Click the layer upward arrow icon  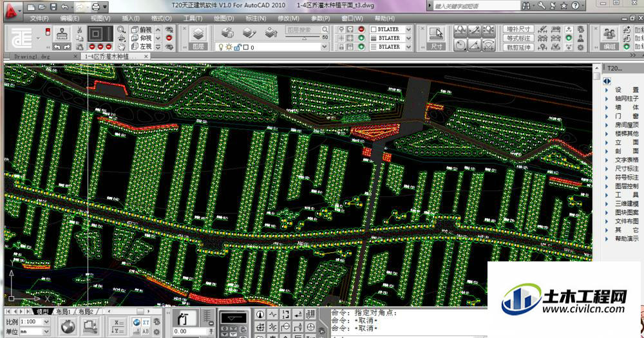coord(271,32)
